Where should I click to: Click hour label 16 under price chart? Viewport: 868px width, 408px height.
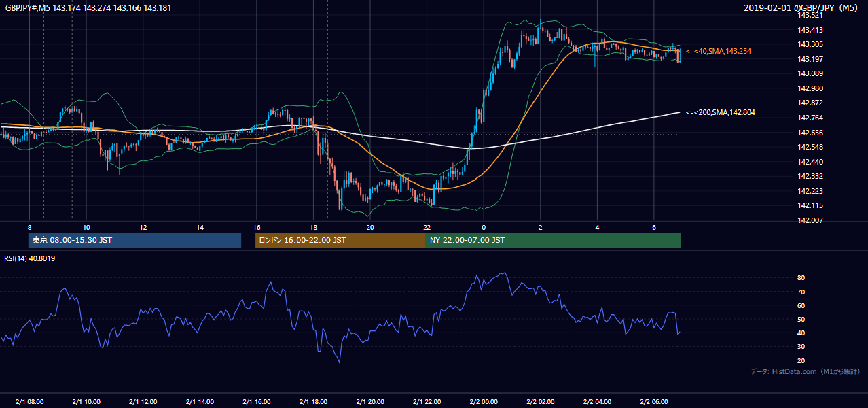pyautogui.click(x=257, y=227)
